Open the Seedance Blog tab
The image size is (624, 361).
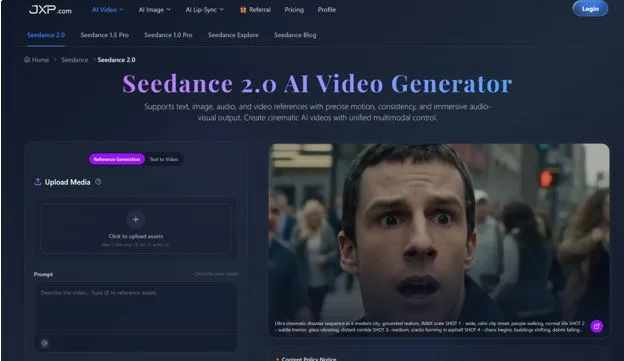(295, 35)
